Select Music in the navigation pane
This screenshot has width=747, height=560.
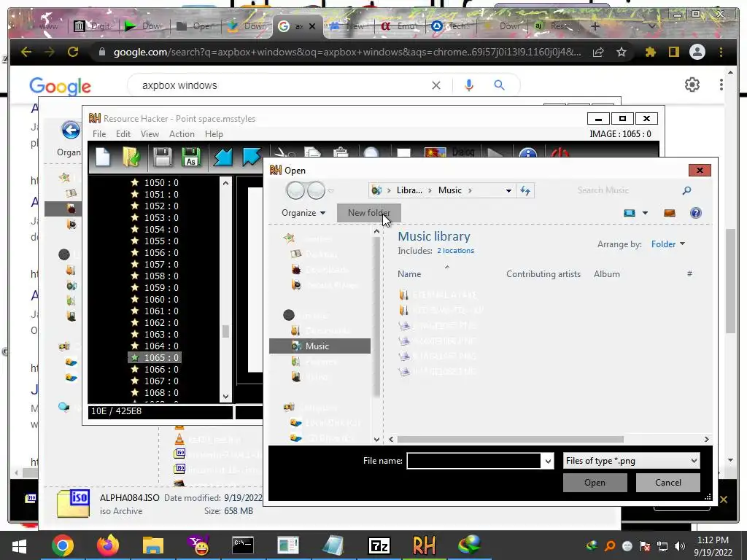(320, 346)
